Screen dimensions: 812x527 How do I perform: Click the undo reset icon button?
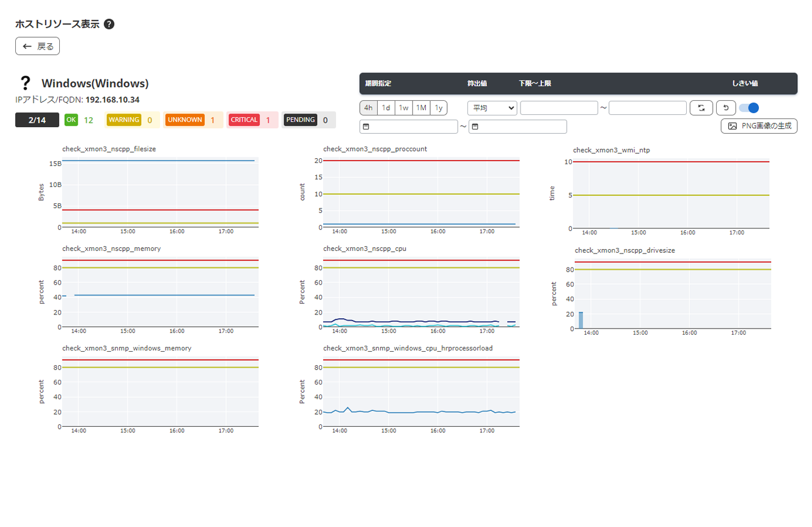(x=726, y=108)
